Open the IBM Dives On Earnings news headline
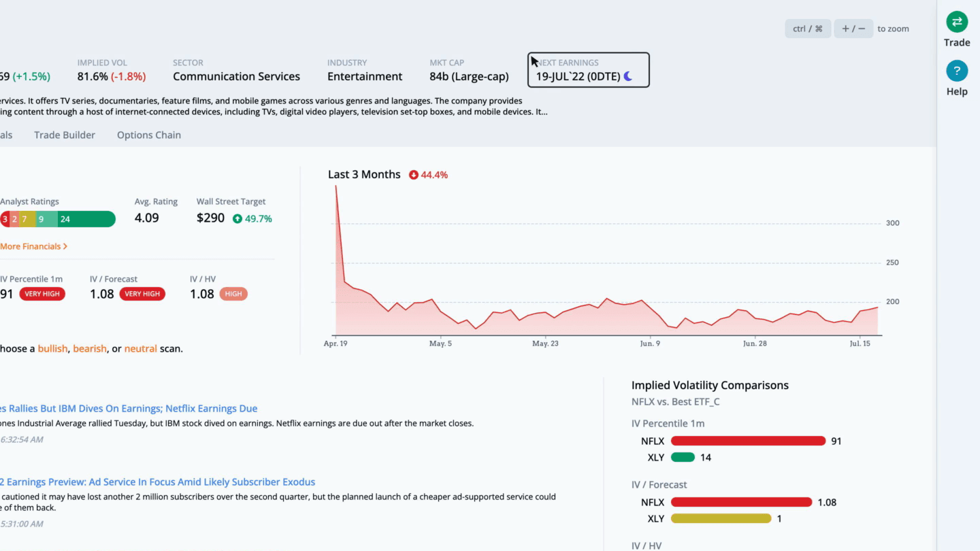 pos(129,408)
